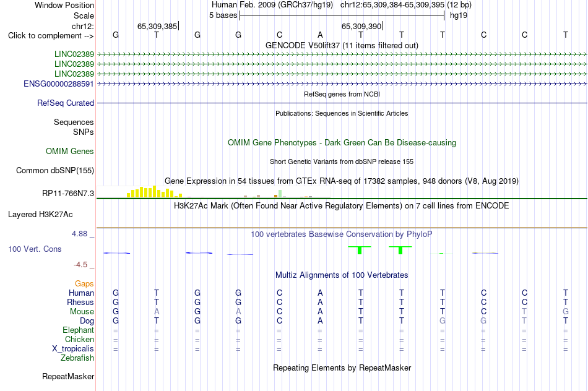Click the orange Gaps label
The height and width of the screenshot is (391, 588).
(x=84, y=284)
